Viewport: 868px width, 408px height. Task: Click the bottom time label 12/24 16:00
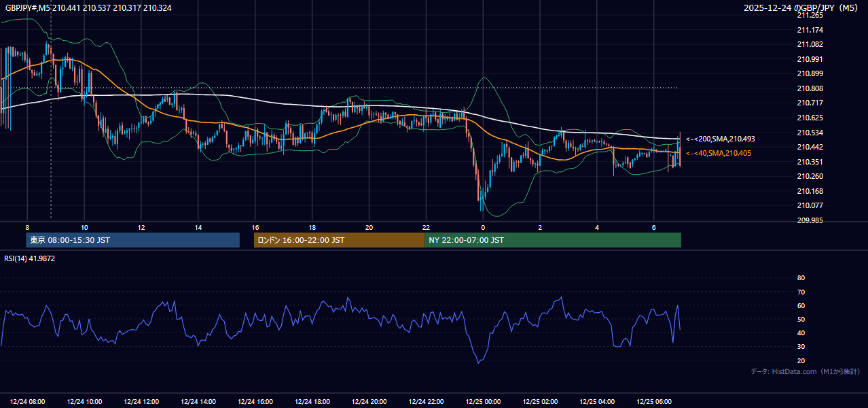coord(256,402)
